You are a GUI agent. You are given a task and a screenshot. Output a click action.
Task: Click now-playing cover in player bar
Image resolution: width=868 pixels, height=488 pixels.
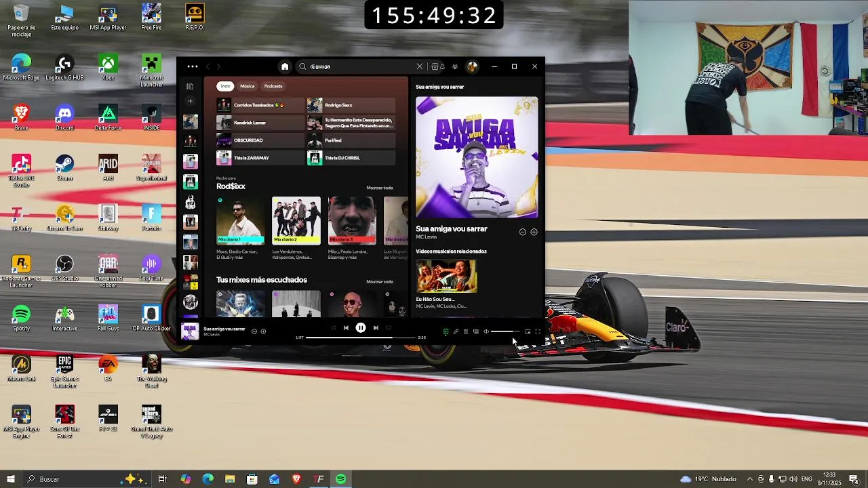(190, 331)
